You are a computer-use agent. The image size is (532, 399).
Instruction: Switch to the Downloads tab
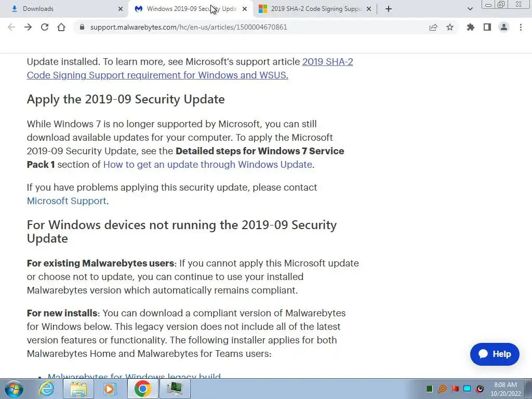pos(64,9)
